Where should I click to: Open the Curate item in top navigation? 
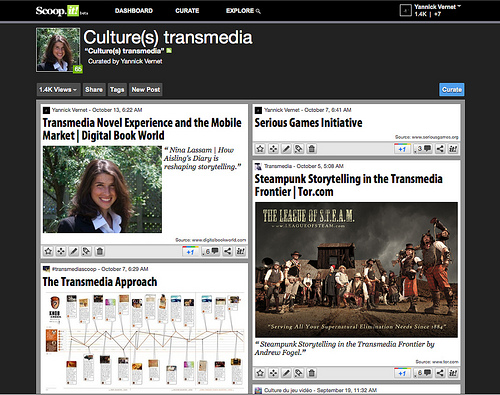pyautogui.click(x=187, y=11)
